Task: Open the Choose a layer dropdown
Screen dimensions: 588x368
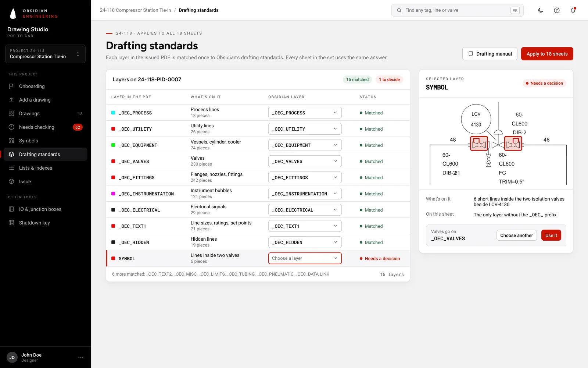Action: click(305, 258)
